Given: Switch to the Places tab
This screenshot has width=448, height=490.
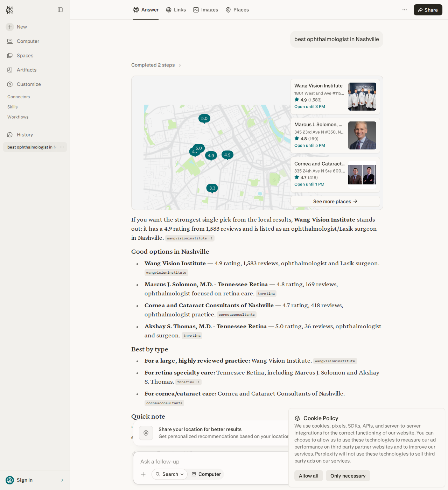Looking at the screenshot, I should coord(237,10).
